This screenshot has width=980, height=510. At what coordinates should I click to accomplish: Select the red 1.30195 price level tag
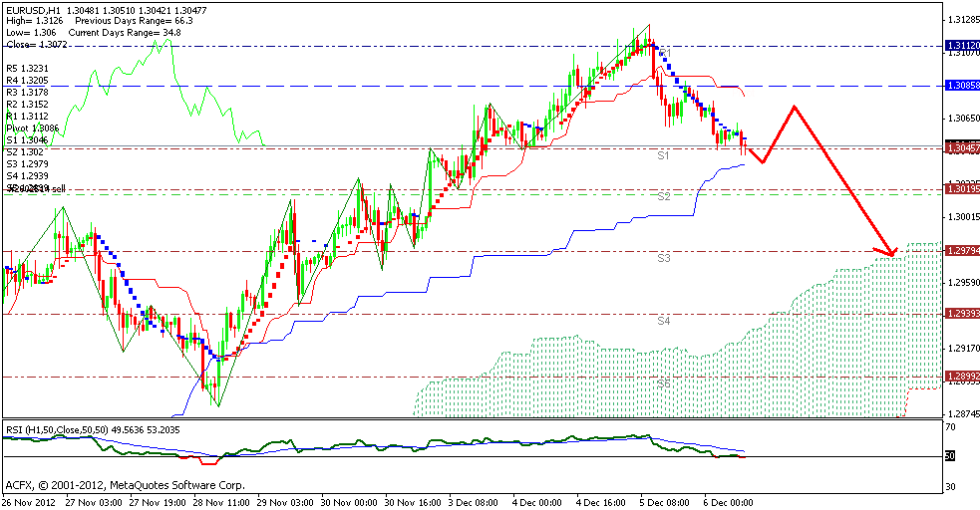[961, 189]
